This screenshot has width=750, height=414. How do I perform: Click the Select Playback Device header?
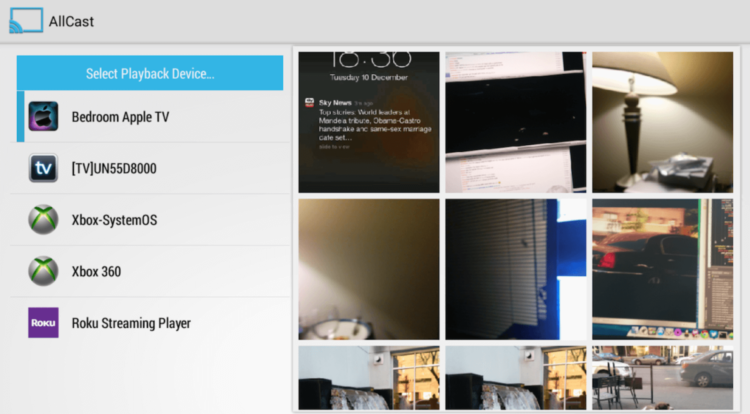coord(150,73)
